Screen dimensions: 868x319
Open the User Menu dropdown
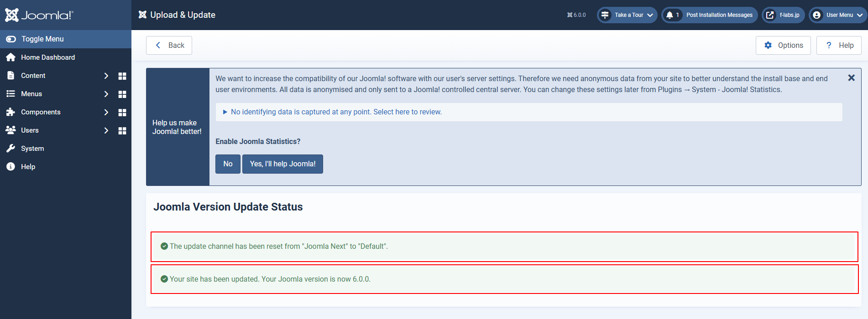click(838, 15)
